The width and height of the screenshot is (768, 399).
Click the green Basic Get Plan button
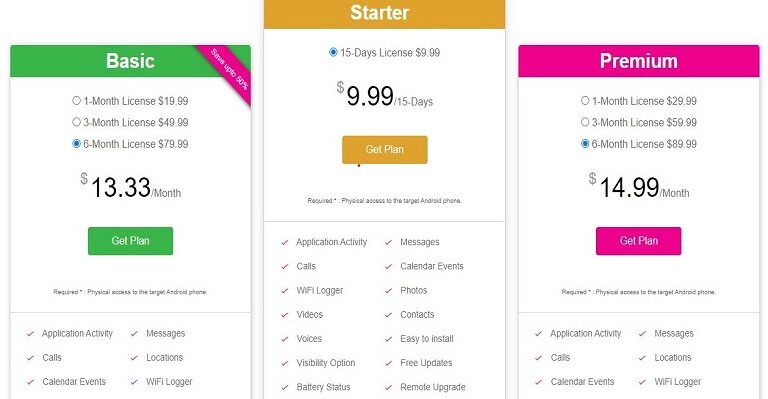(130, 241)
